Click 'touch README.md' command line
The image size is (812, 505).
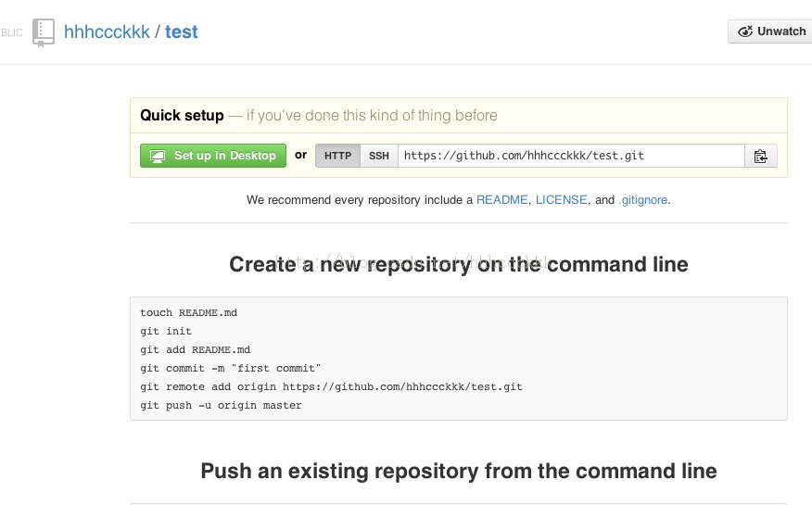click(188, 312)
